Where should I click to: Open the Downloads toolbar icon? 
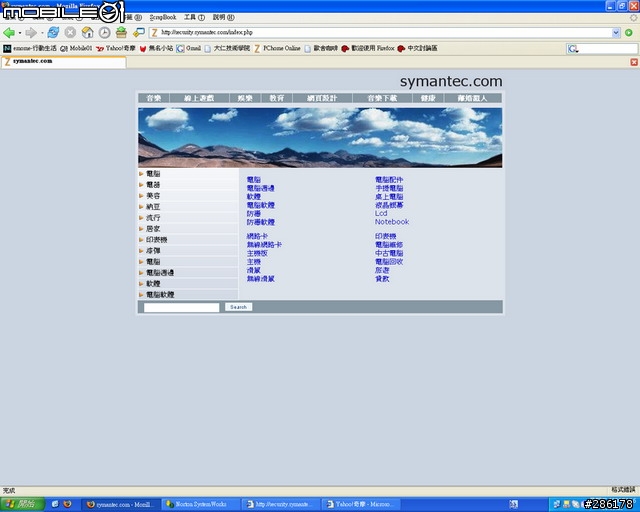pyautogui.click(x=121, y=33)
